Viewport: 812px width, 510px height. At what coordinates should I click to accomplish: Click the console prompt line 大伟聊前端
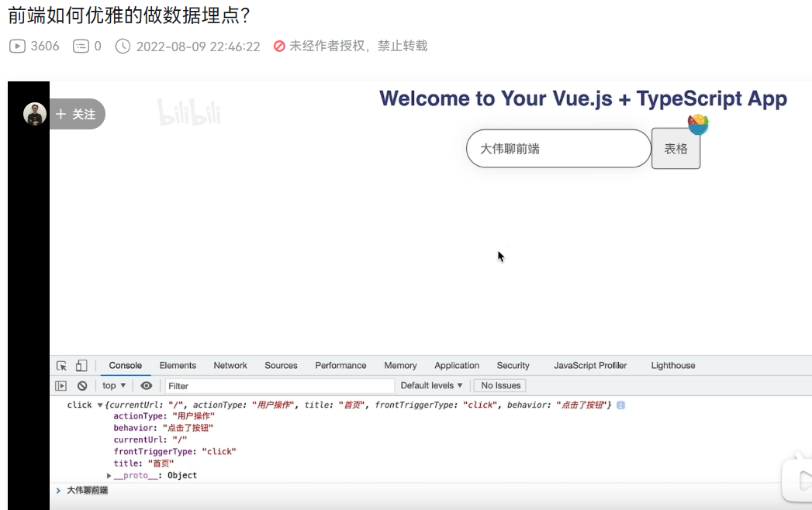coord(88,491)
